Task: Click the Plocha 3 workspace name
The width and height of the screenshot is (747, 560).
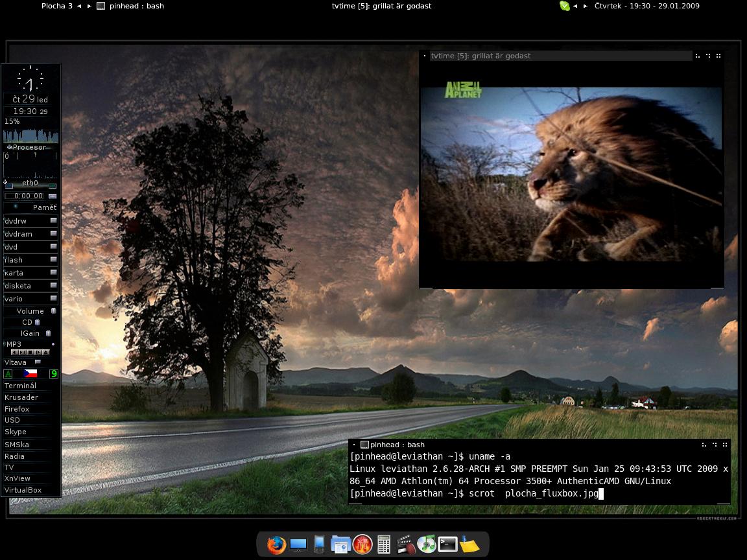Action: coord(56,6)
